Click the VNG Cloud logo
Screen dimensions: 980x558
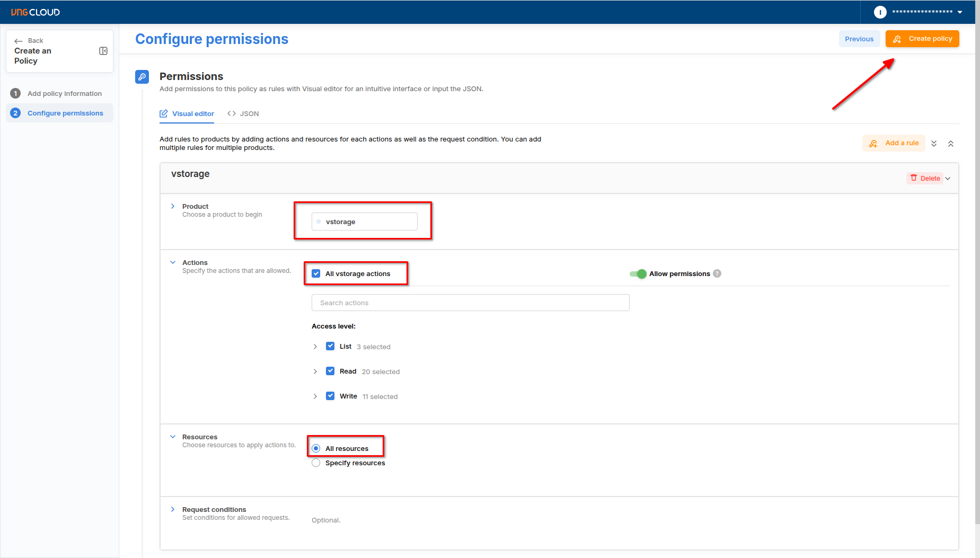click(x=36, y=12)
